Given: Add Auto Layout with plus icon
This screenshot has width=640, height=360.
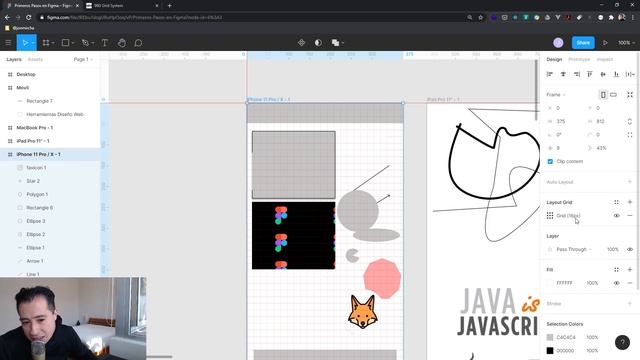Looking at the screenshot, I should point(630,182).
